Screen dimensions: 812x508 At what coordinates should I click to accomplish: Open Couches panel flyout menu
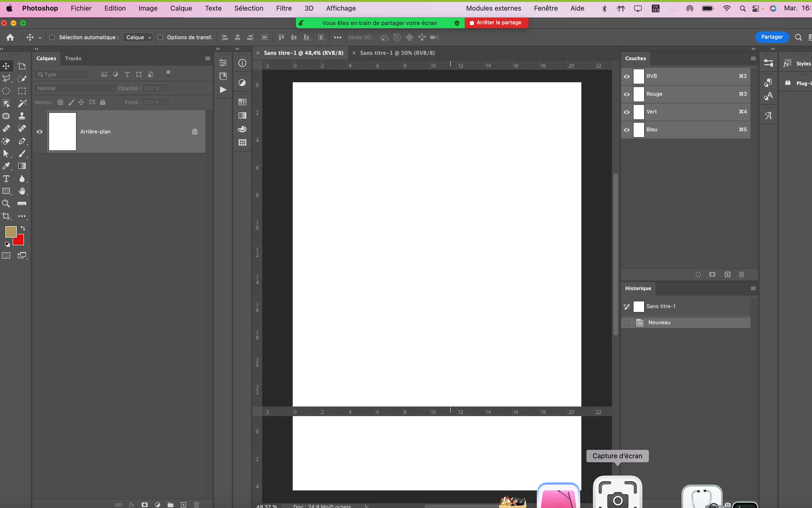tap(753, 58)
